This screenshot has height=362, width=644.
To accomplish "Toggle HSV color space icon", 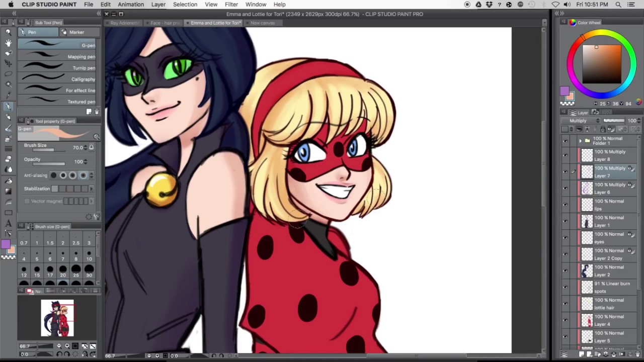I will (x=638, y=103).
